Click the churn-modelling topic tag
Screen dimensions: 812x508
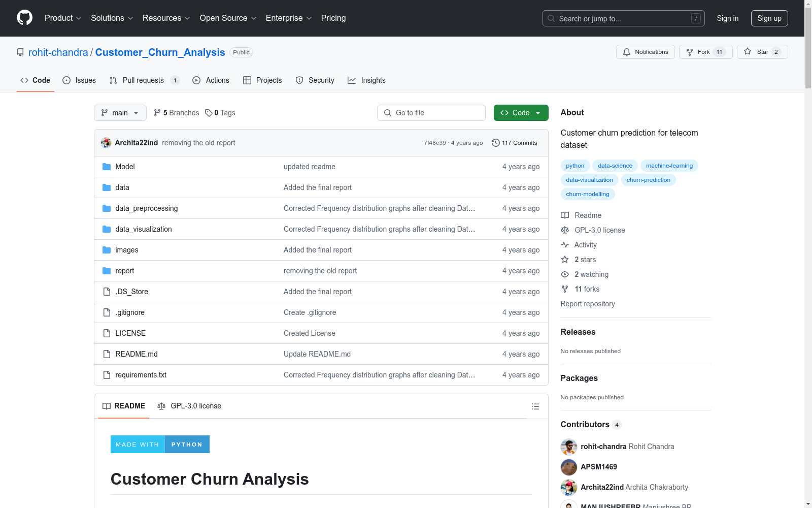[588, 194]
